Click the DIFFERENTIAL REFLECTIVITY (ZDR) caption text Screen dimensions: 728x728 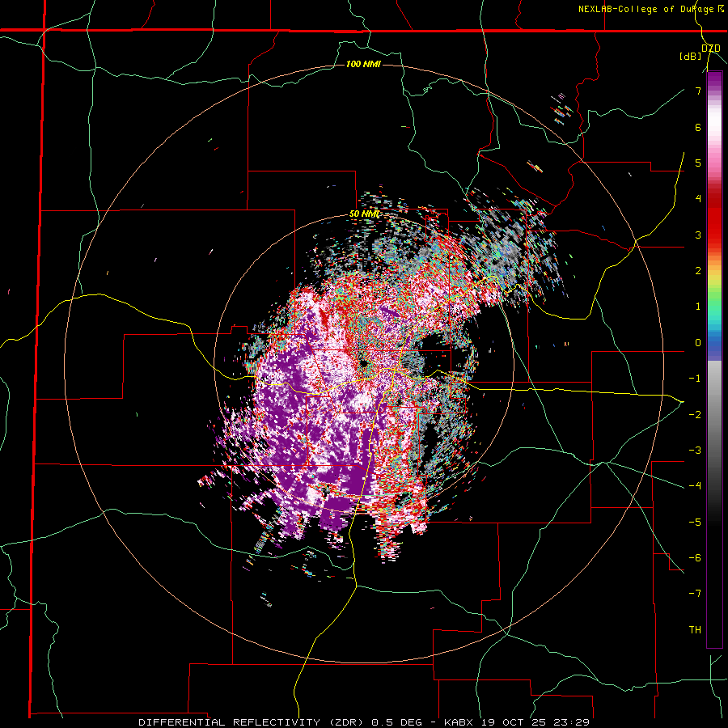[x=252, y=722]
